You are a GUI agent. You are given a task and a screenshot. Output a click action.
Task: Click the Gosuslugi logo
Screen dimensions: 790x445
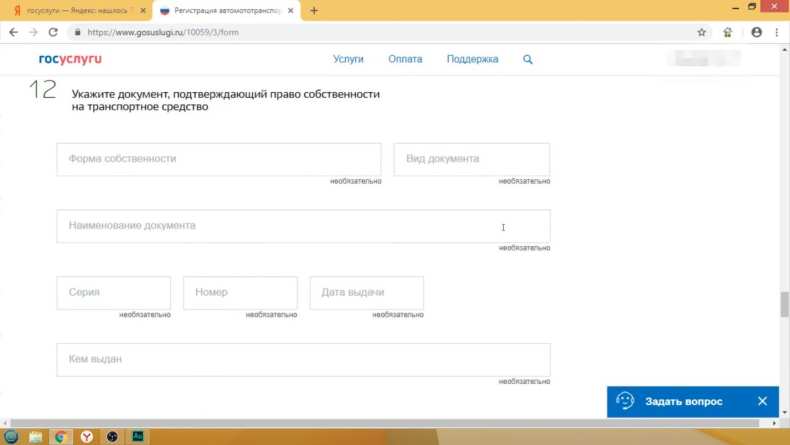point(70,59)
